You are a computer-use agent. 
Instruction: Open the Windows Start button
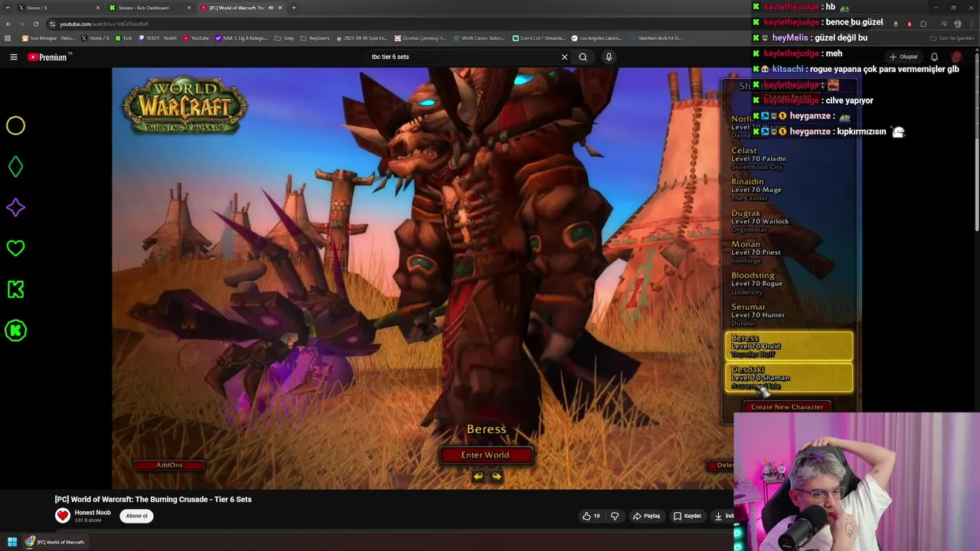[x=12, y=542]
